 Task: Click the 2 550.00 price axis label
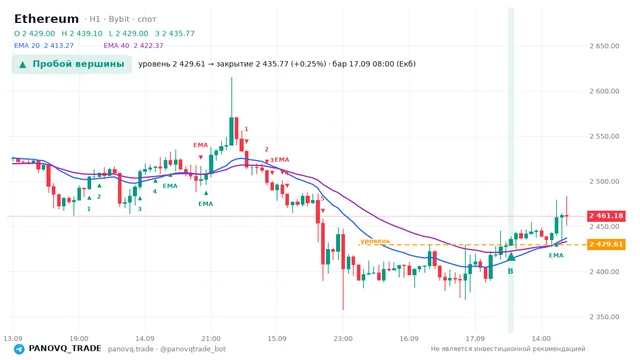tap(604, 136)
